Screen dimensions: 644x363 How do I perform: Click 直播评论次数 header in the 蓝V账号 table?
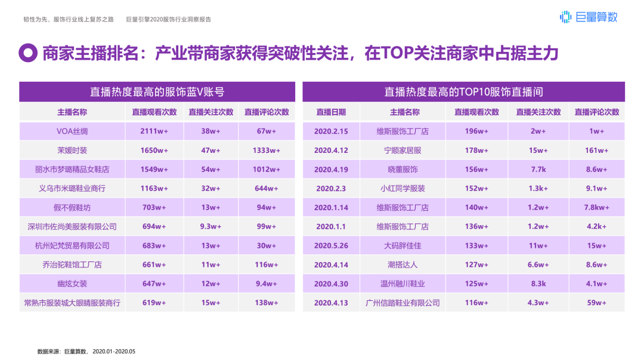click(x=267, y=112)
